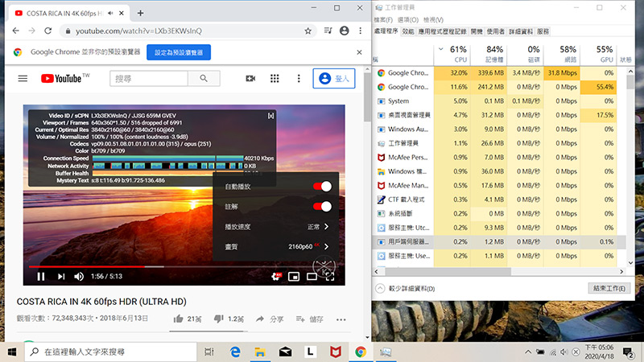Open Edge from the taskbar

pyautogui.click(x=235, y=352)
